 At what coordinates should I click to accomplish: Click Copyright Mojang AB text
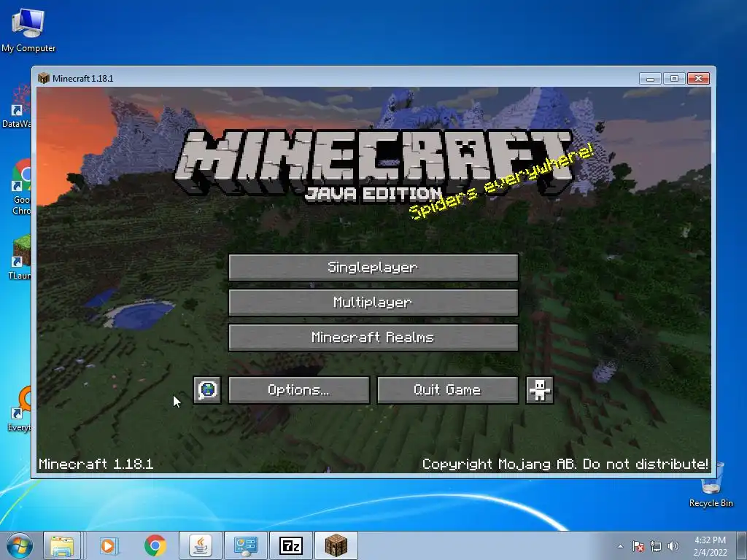click(565, 464)
